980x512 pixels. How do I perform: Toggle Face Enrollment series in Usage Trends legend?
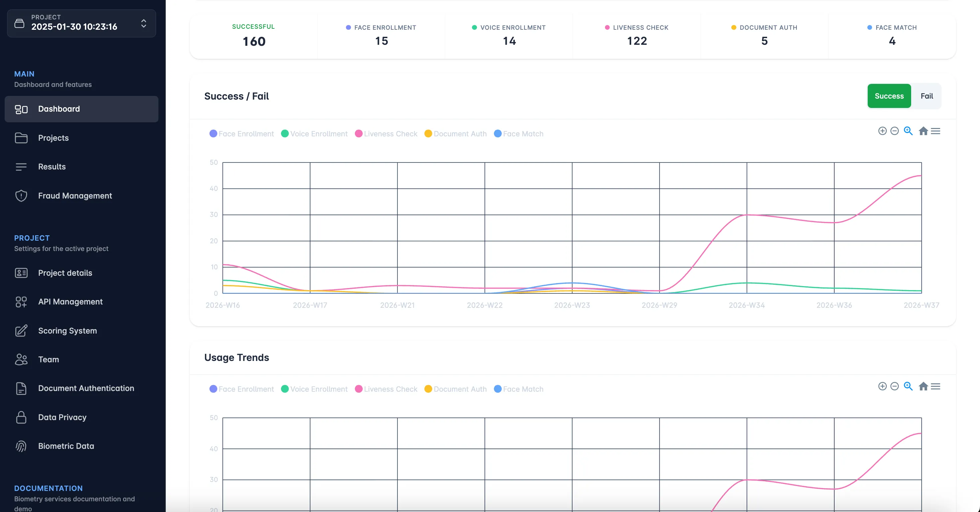(242, 389)
